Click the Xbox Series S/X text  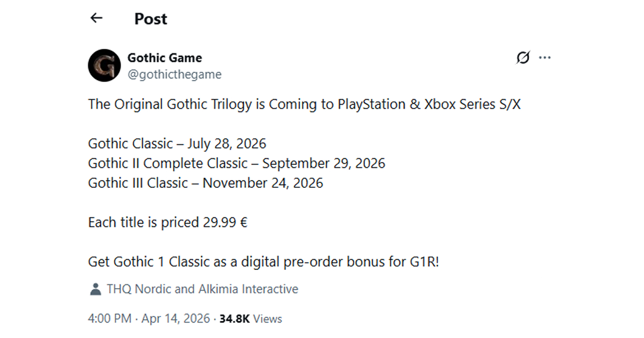[472, 104]
